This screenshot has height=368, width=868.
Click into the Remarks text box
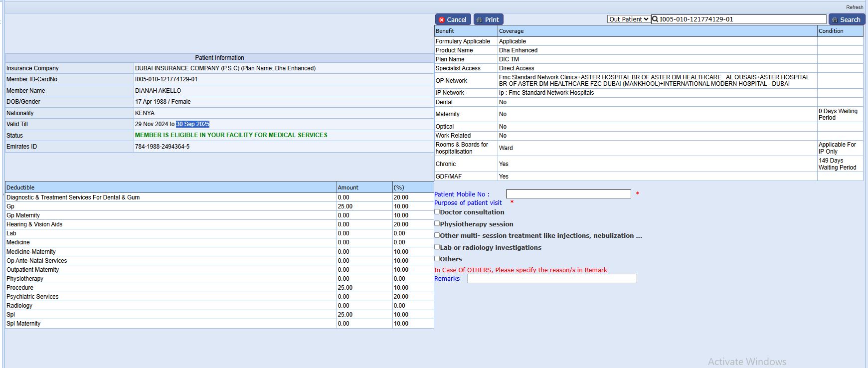point(552,279)
